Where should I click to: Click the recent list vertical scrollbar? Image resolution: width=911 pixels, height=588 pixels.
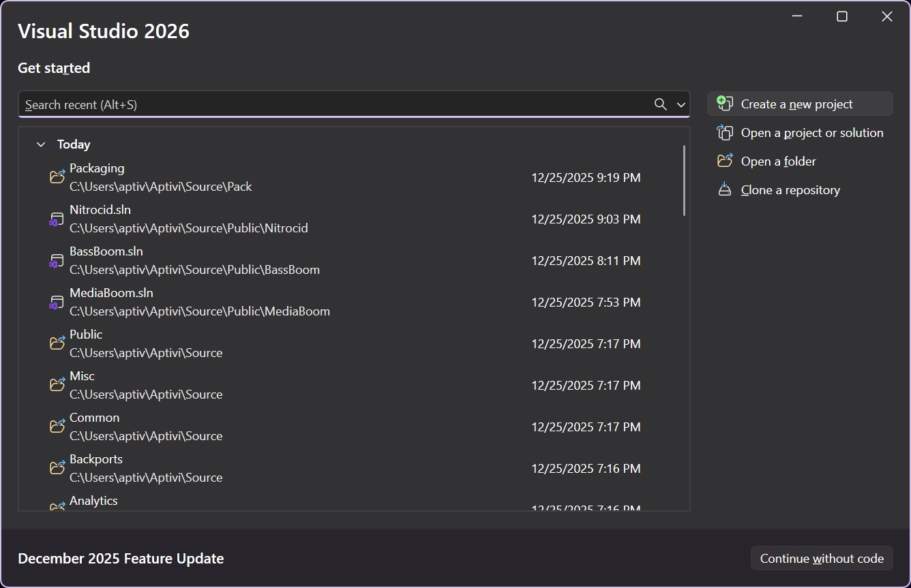pos(684,181)
